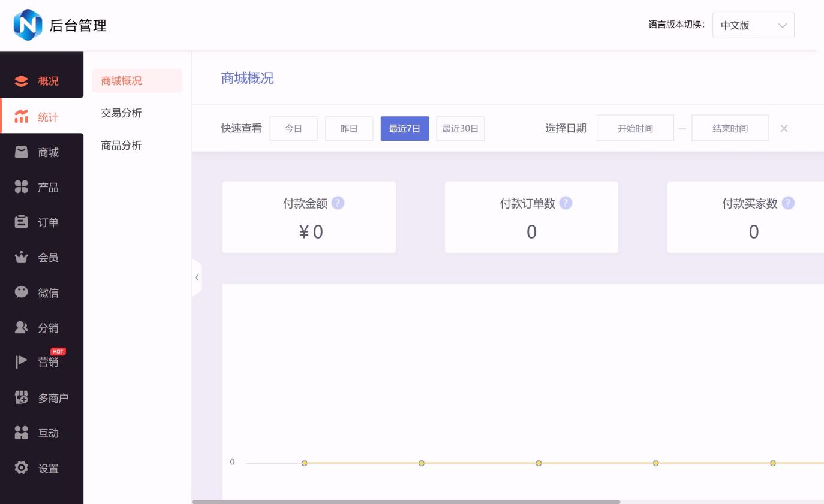Viewport: 824px width, 504px height.
Task: Select the 今日 quick view filter
Action: click(293, 129)
